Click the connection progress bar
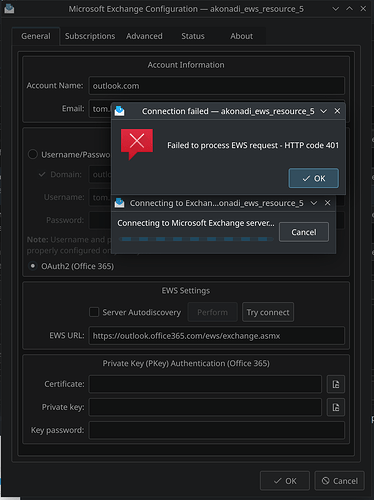 (196, 239)
